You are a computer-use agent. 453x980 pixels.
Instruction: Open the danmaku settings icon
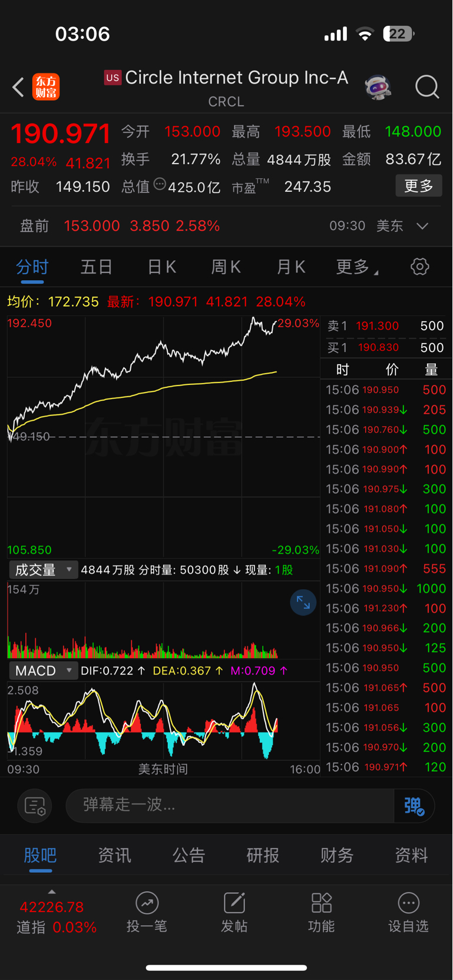coord(35,806)
